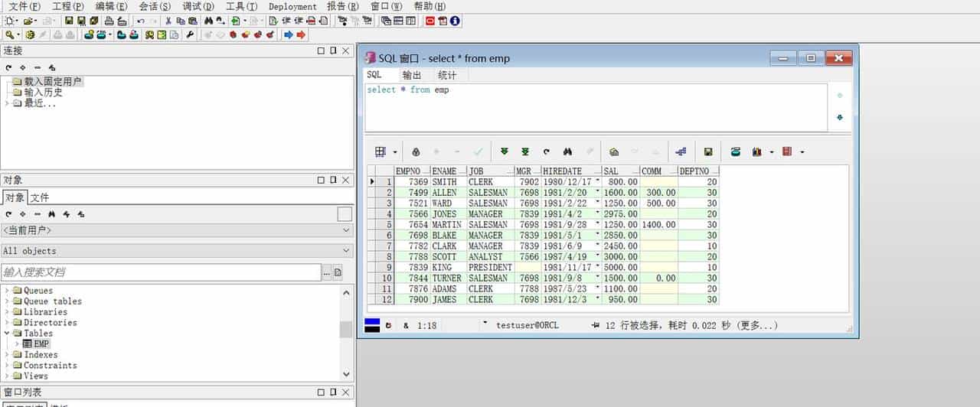Select the Views folder in object tree
This screenshot has height=407, width=980.
[x=35, y=376]
